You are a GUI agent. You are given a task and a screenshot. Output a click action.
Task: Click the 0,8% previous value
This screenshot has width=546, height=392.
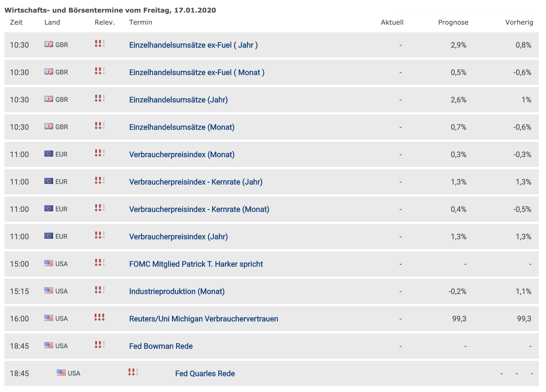coord(523,45)
